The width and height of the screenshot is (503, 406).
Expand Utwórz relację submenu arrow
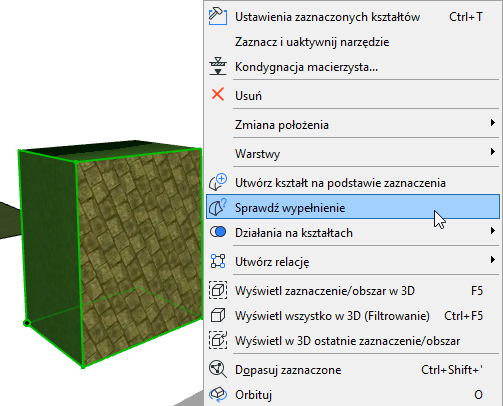[x=493, y=260]
